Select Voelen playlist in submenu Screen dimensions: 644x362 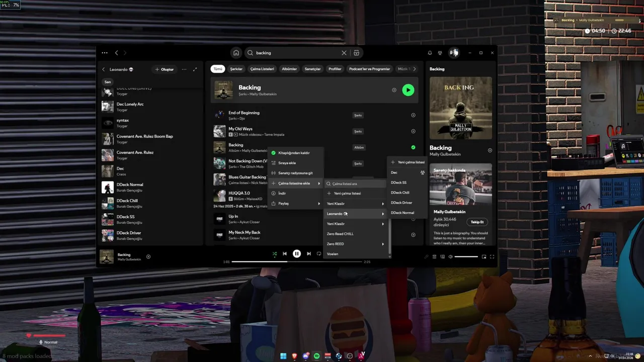click(x=355, y=254)
